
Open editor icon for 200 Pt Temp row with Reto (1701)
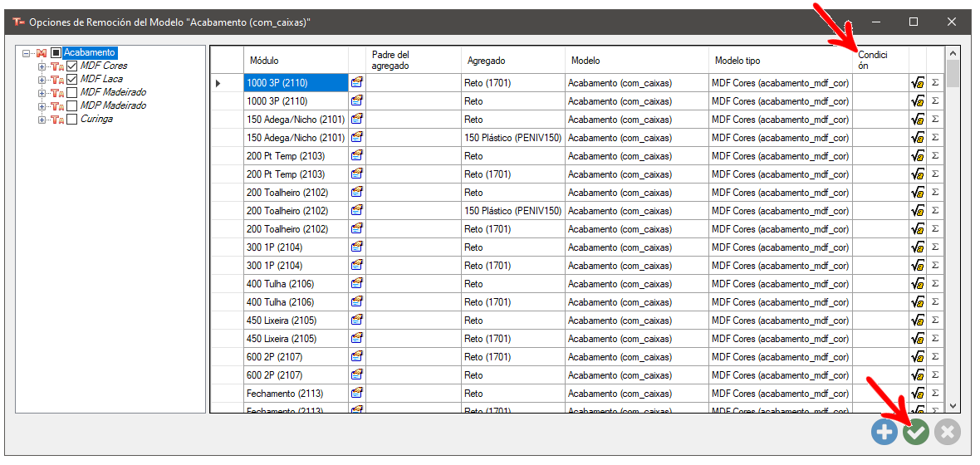pos(357,174)
